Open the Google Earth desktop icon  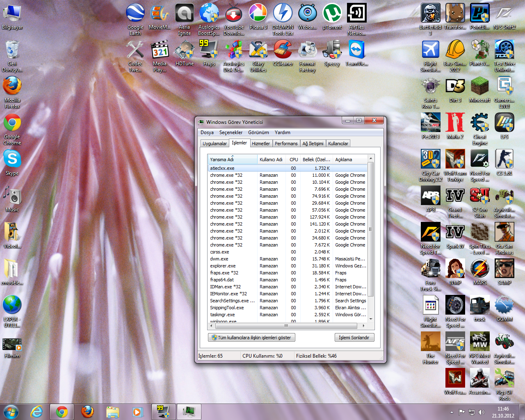tap(135, 19)
